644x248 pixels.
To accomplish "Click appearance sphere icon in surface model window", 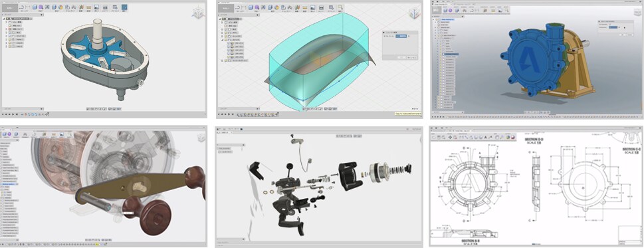I will [x=277, y=7].
